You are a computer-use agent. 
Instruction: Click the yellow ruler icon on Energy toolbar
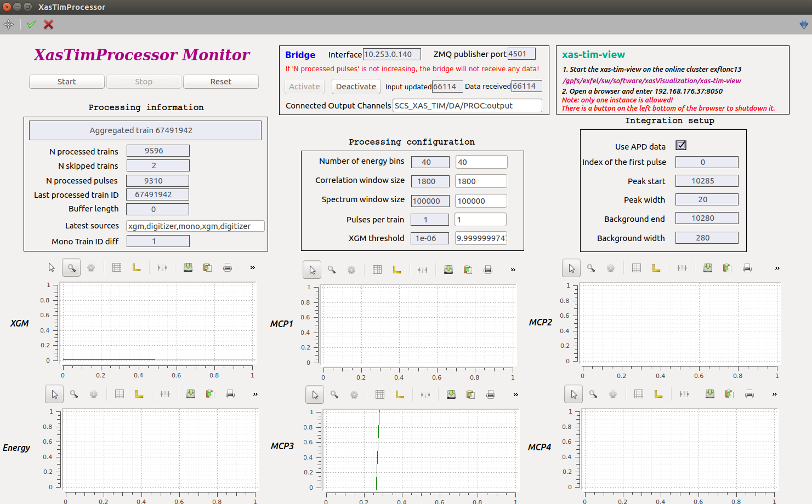pyautogui.click(x=139, y=394)
